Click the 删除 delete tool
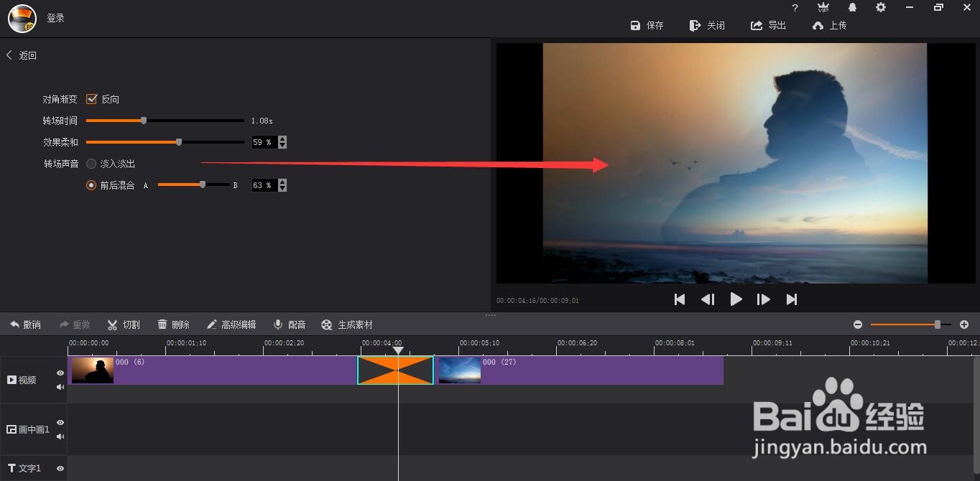Viewport: 980px width, 481px height. 173,324
